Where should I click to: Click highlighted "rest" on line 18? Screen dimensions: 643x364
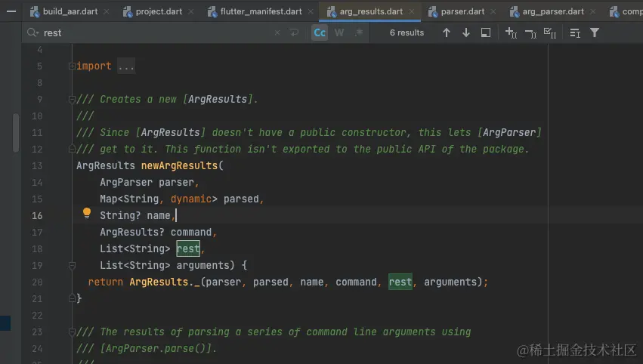point(188,248)
